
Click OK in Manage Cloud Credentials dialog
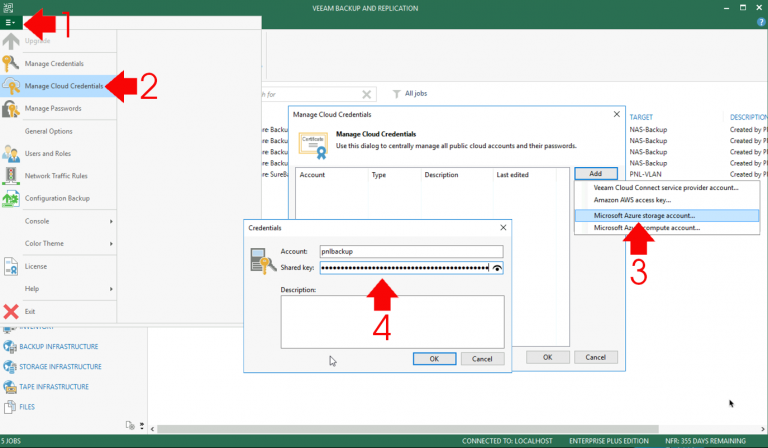pos(548,357)
